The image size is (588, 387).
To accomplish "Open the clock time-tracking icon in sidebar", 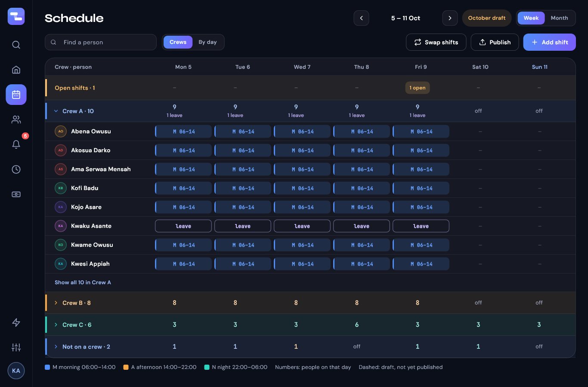I will pyautogui.click(x=16, y=169).
